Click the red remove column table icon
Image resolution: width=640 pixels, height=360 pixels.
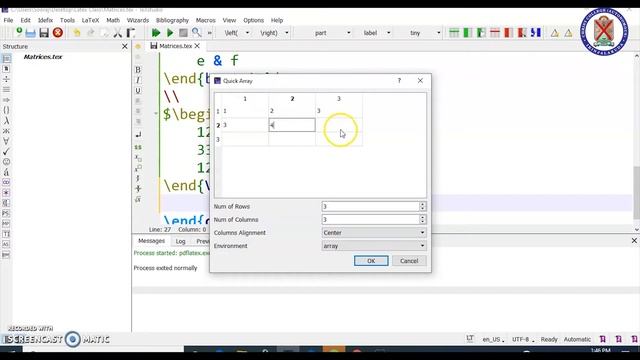coord(508,33)
